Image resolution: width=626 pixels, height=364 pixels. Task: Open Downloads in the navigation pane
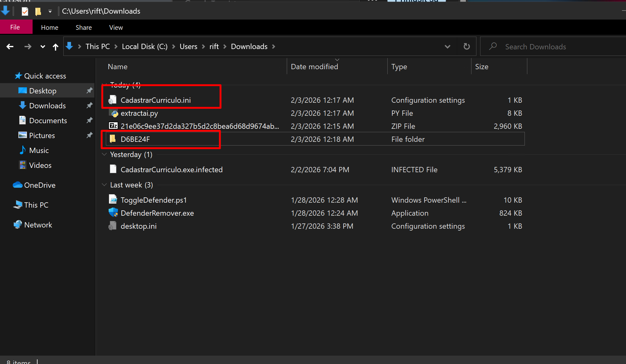47,106
